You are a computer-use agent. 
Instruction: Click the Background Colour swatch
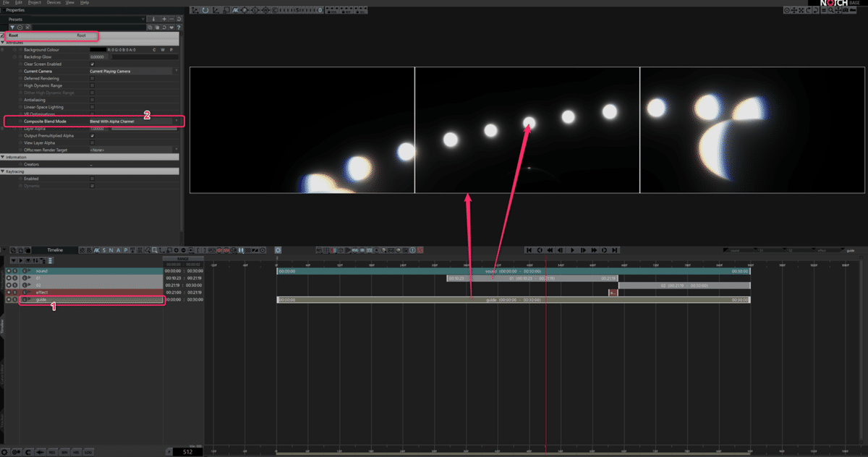pyautogui.click(x=97, y=49)
